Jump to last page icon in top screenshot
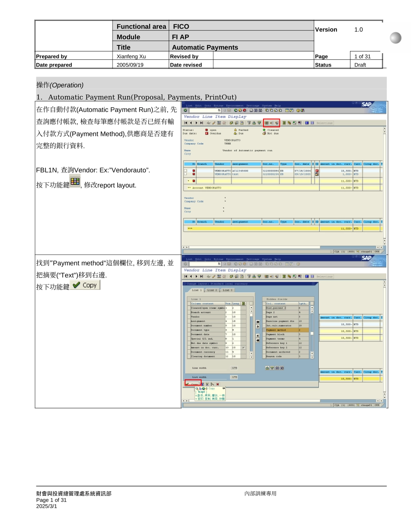 coord(202,123)
